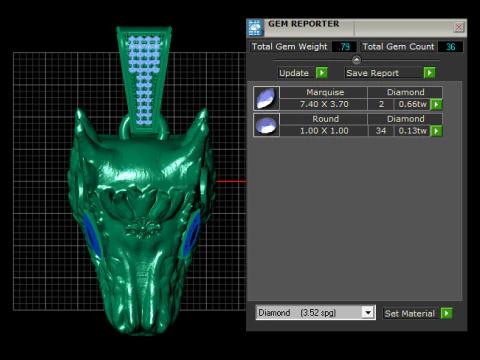Click the 1.00 X 1.00 size cell
The width and height of the screenshot is (480, 360).
324,131
